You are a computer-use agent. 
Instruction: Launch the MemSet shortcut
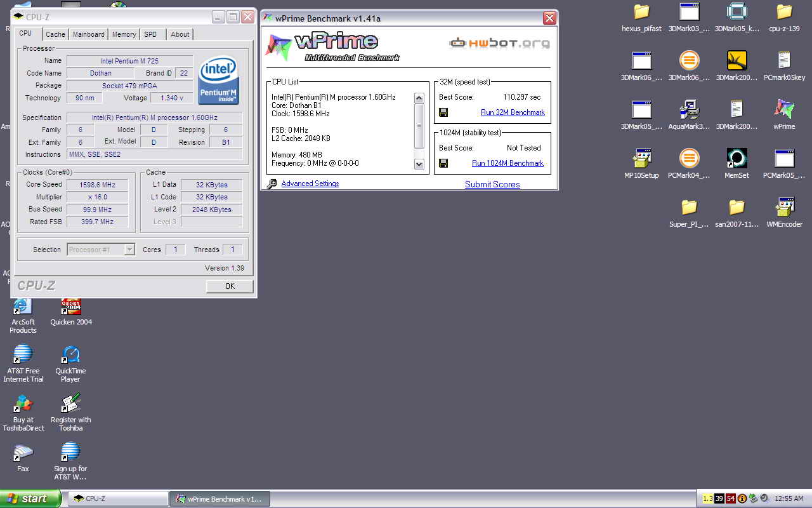pyautogui.click(x=737, y=164)
